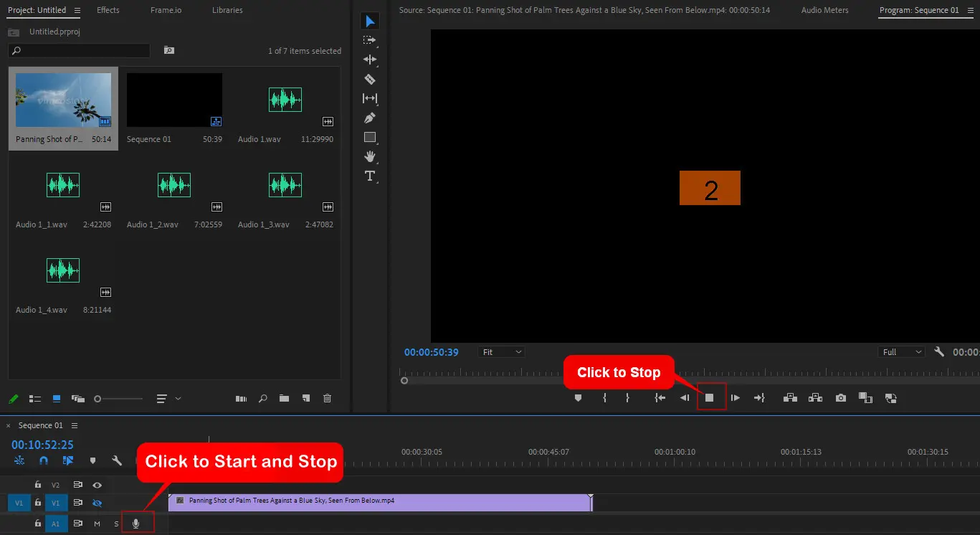
Task: Select the Pen tool
Action: click(370, 118)
